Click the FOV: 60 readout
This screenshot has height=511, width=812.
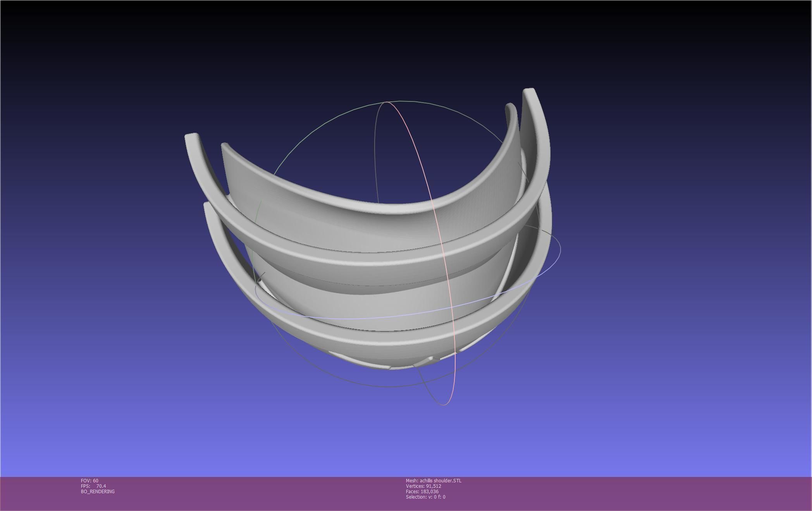pyautogui.click(x=89, y=480)
